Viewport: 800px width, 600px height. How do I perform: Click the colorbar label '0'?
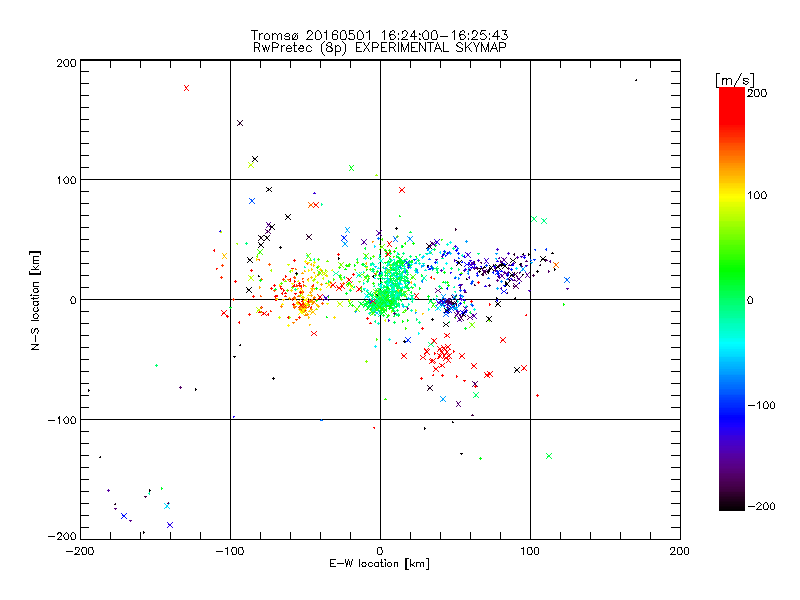(x=750, y=300)
